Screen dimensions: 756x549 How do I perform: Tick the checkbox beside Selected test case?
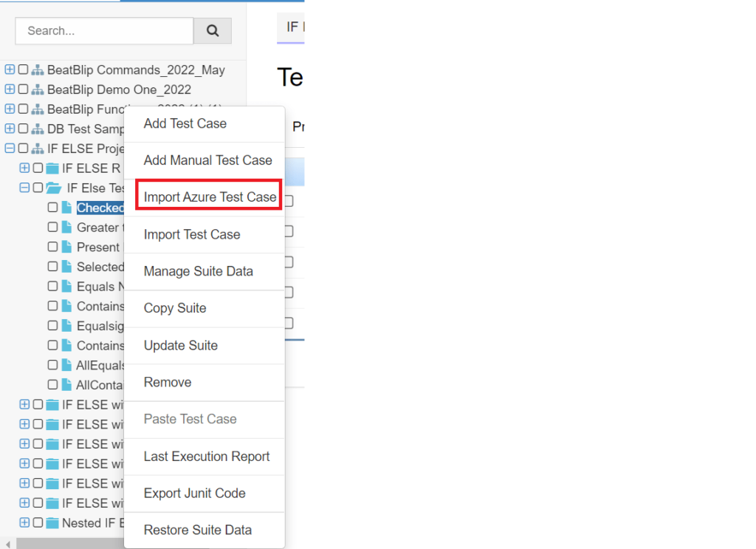[x=53, y=267]
